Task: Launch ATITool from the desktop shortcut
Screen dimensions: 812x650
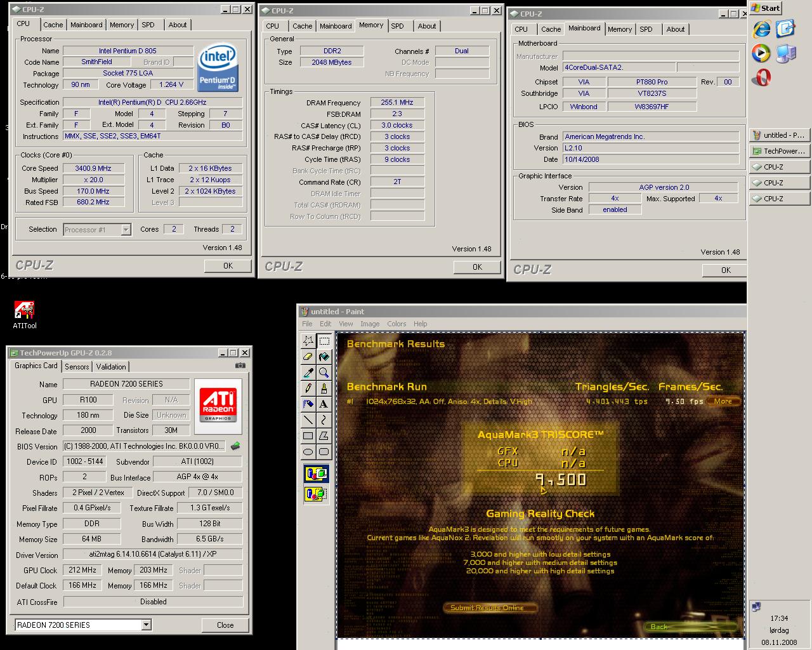Action: pyautogui.click(x=25, y=315)
